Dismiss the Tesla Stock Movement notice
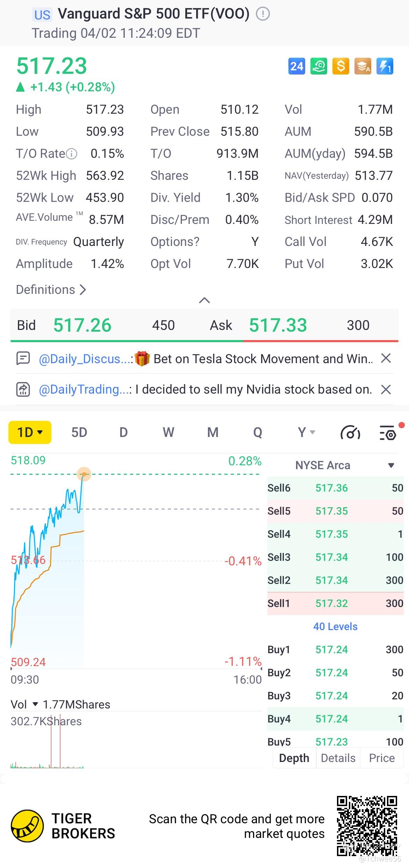 tap(386, 358)
